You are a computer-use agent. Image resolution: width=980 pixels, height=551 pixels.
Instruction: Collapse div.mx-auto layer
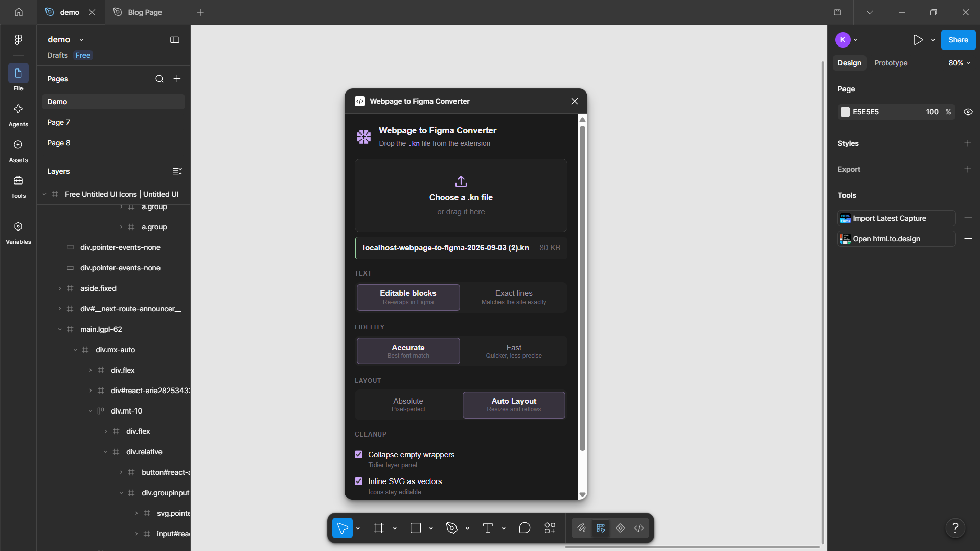point(75,350)
